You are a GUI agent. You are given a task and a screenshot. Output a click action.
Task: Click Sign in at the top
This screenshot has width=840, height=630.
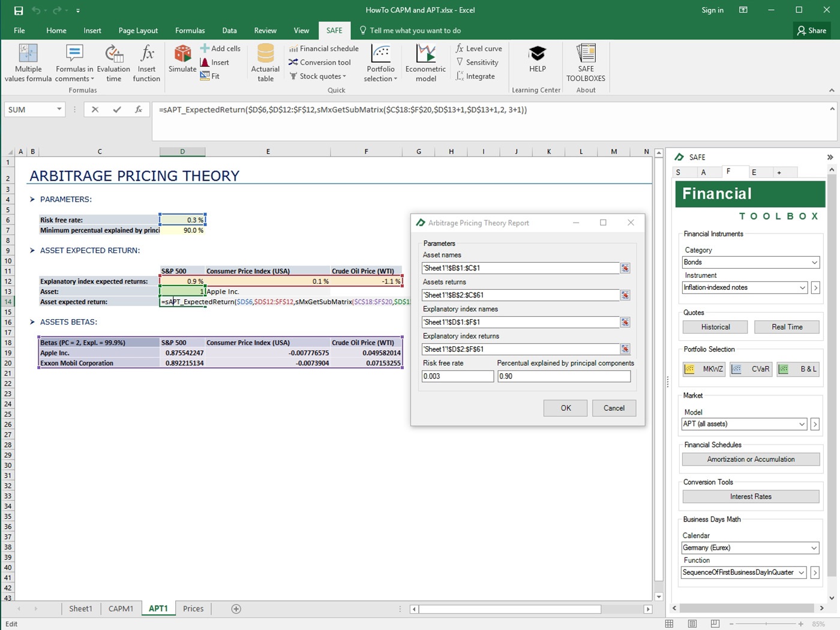[712, 10]
